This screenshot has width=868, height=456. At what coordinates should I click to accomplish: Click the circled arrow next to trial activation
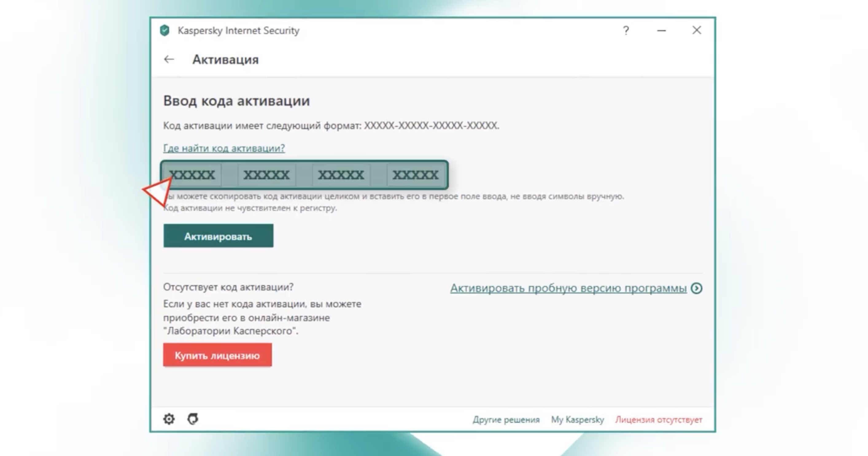click(696, 288)
